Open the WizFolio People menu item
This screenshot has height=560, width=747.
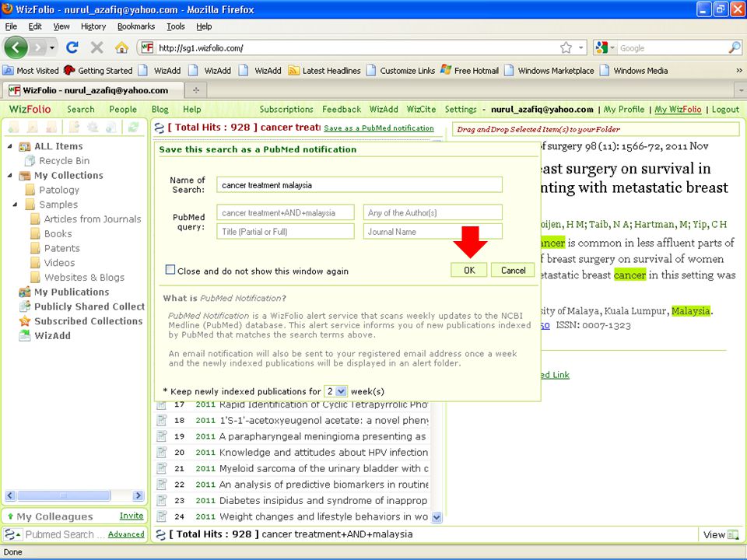(123, 109)
